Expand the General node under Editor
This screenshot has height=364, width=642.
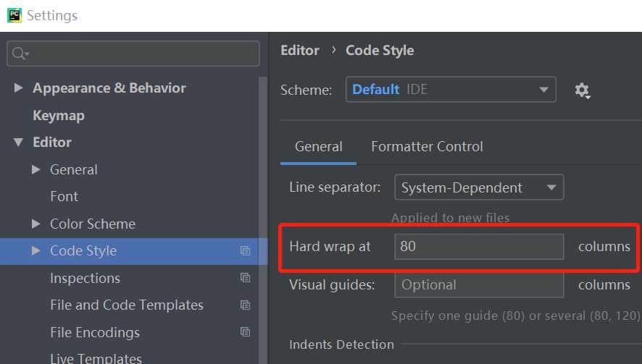(36, 169)
